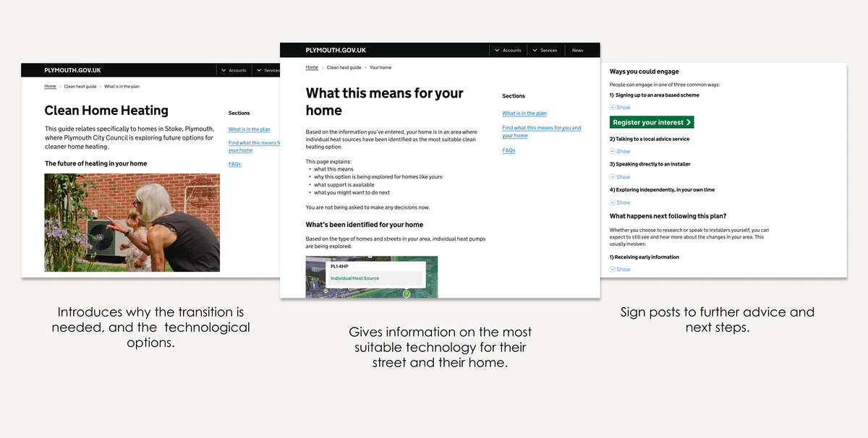Open the Services dropdown on the middle page
Image resolution: width=868 pixels, height=438 pixels.
click(x=545, y=51)
